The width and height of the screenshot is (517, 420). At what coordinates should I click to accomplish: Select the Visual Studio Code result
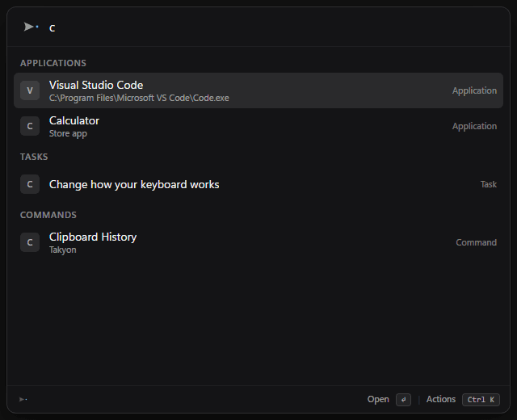tap(258, 90)
